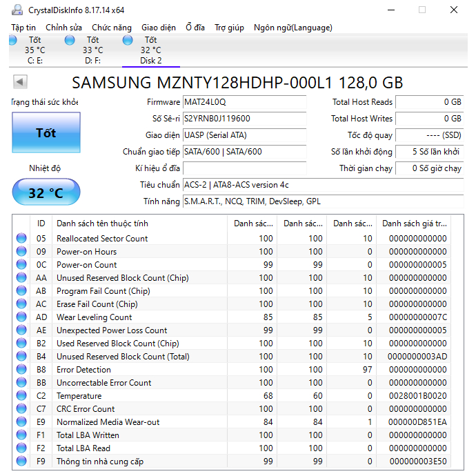Click the previous disk arrow button
Image resolution: width=476 pixels, height=476 pixels.
click(x=20, y=83)
